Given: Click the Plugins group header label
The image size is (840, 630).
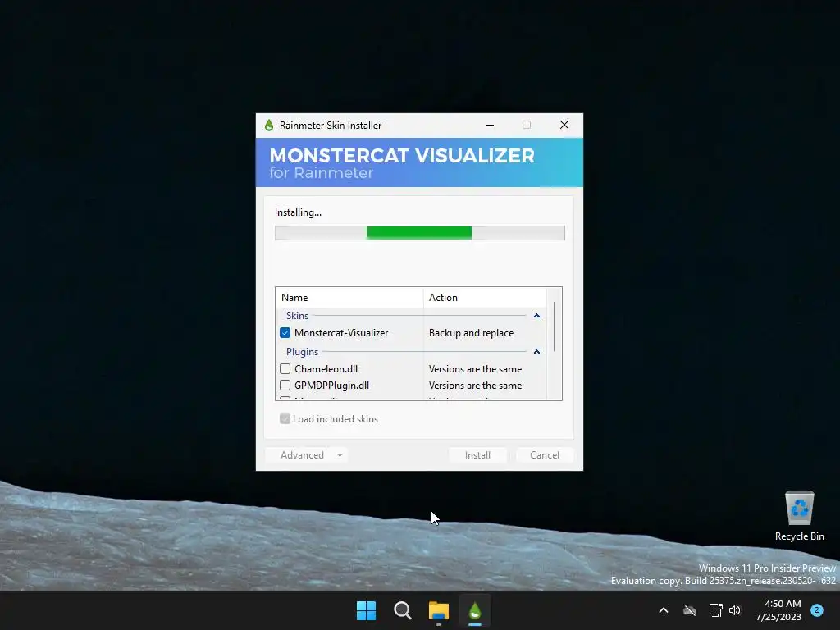Looking at the screenshot, I should pyautogui.click(x=302, y=352).
